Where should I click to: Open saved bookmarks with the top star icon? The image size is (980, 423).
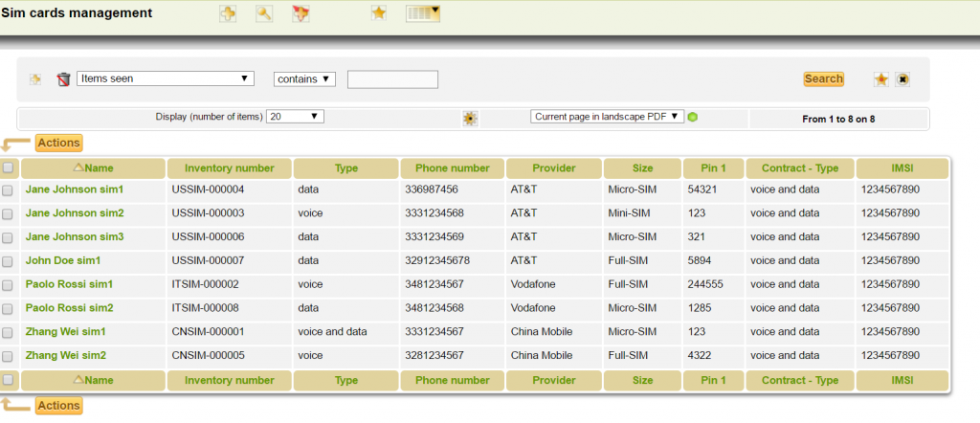(379, 13)
